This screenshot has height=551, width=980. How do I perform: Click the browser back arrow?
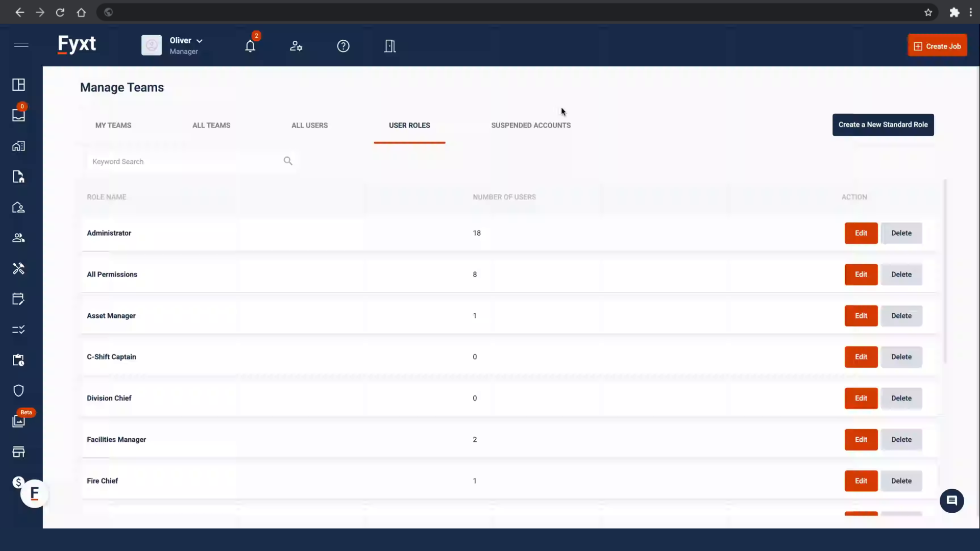tap(19, 12)
